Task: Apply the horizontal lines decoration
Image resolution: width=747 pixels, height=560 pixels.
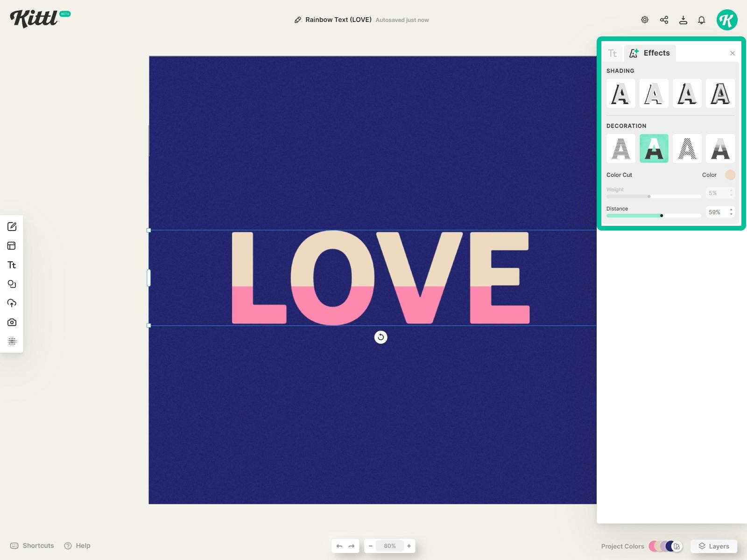Action: point(621,148)
